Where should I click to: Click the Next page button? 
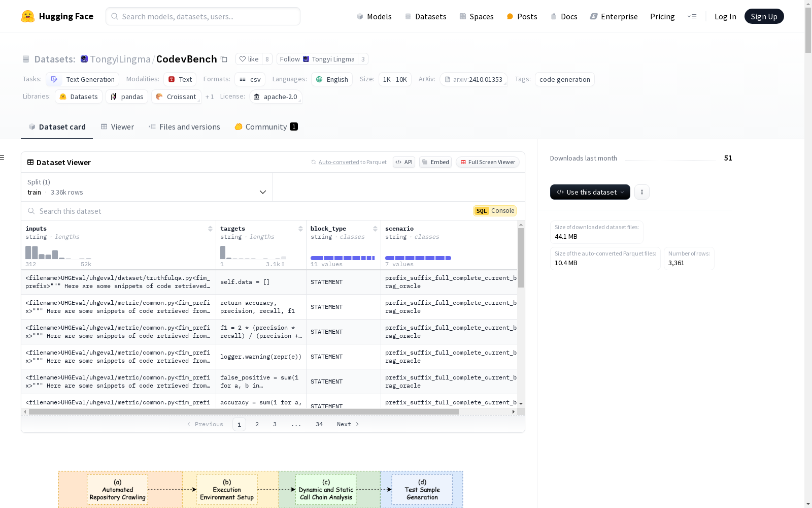tap(348, 424)
